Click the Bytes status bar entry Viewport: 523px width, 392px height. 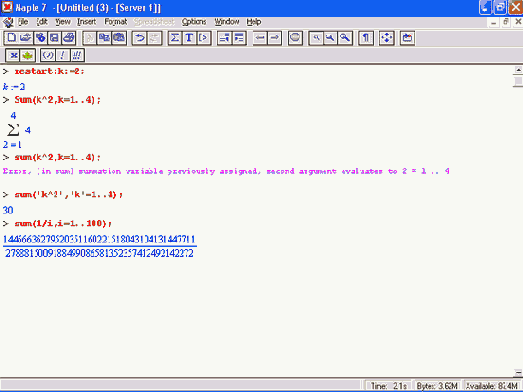point(437,386)
